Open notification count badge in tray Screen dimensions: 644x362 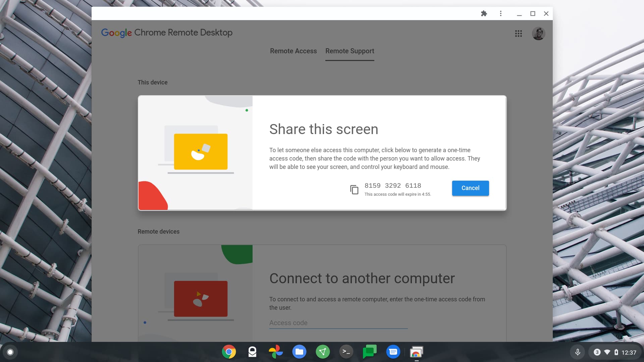pyautogui.click(x=597, y=352)
